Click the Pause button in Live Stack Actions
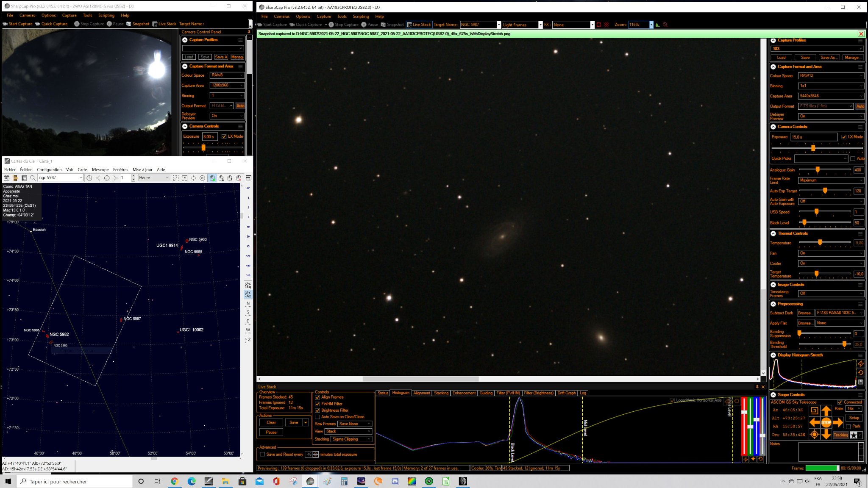This screenshot has width=868, height=488. (x=271, y=433)
